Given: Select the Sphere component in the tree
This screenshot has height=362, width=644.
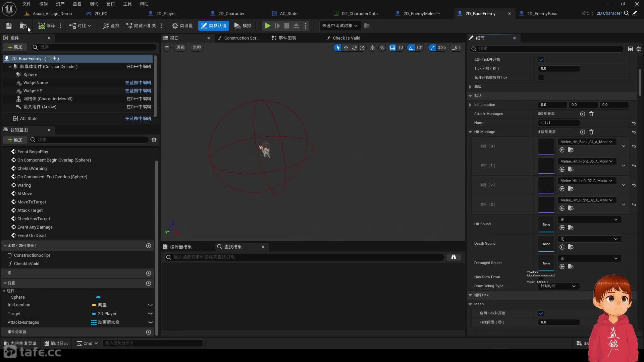Looking at the screenshot, I should click(x=30, y=75).
